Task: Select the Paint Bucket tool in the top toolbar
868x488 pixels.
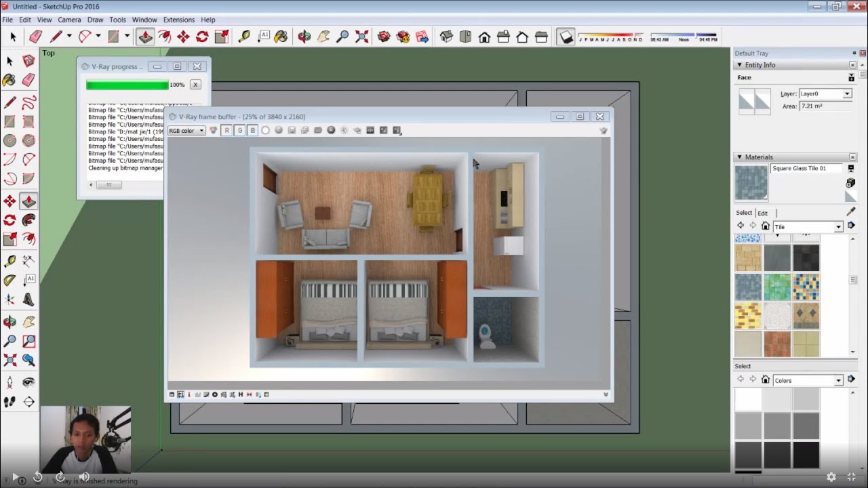Action: click(281, 37)
